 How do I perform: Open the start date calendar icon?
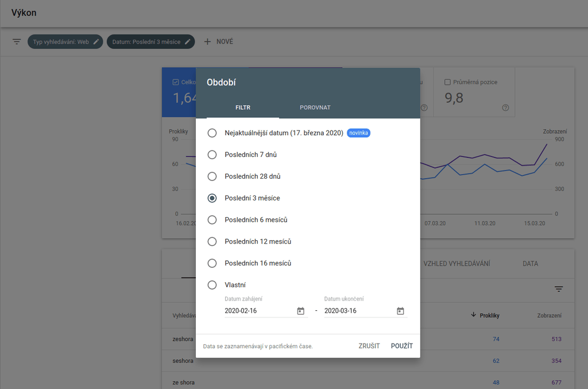coord(301,311)
